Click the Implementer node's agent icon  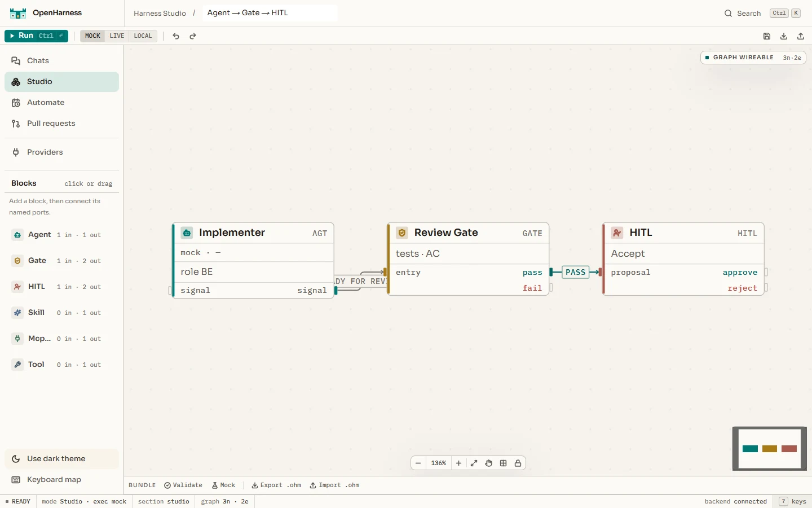click(187, 233)
